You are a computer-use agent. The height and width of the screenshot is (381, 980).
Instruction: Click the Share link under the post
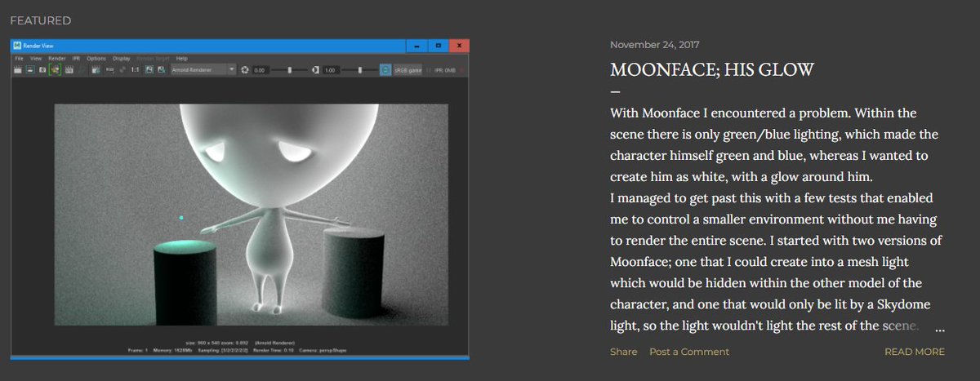(x=623, y=352)
